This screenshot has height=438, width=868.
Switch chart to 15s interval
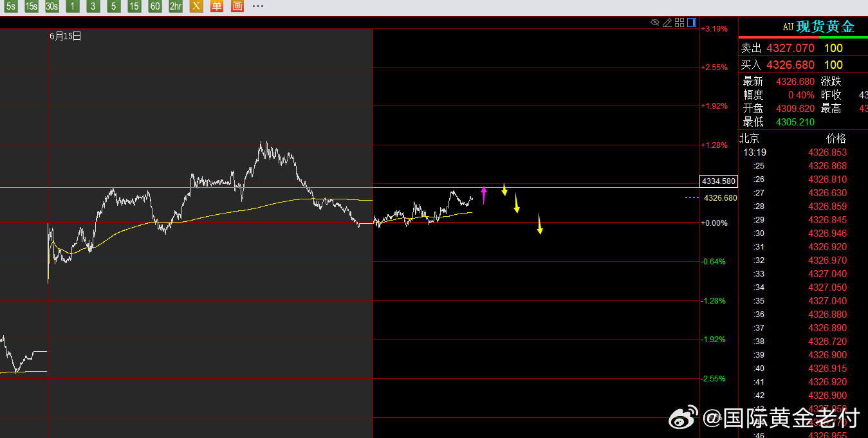[x=32, y=6]
